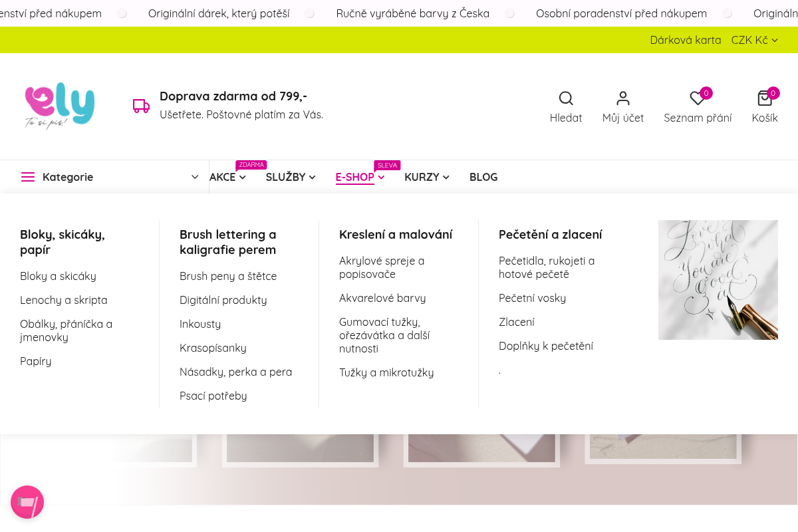
Task: Open Doplňky k pečetění
Action: click(x=546, y=346)
